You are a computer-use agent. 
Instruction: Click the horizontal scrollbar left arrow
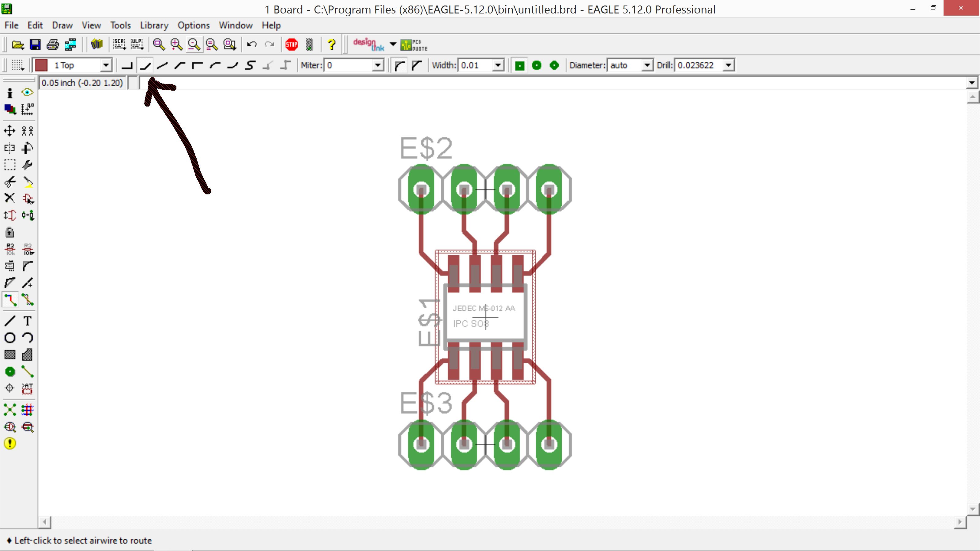coord(44,522)
